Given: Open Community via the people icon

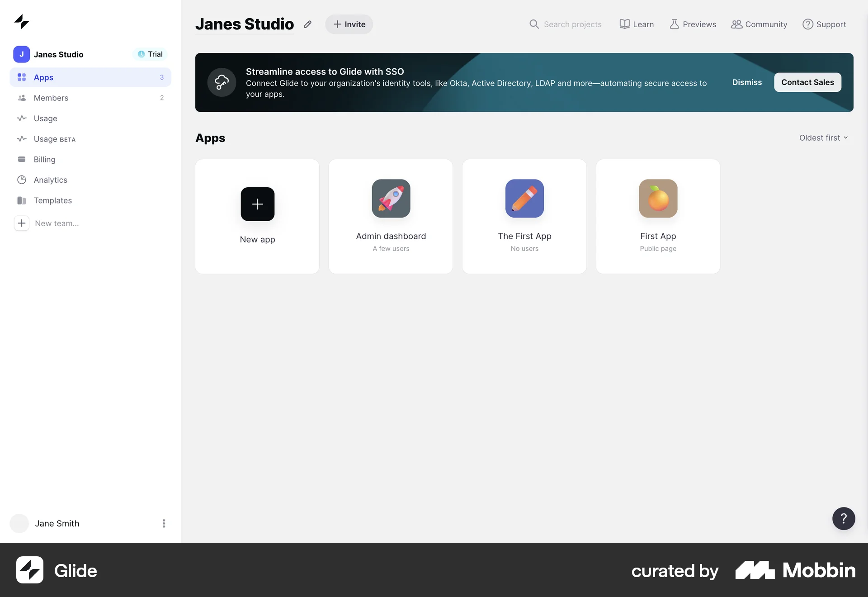Looking at the screenshot, I should click(x=736, y=24).
